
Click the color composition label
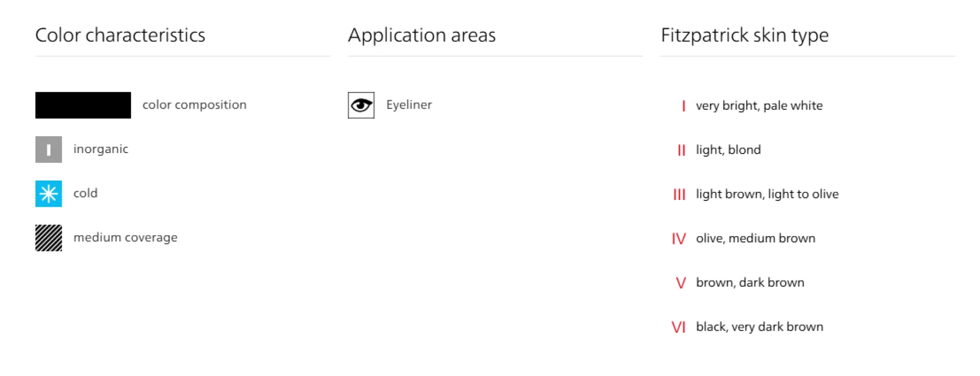[x=194, y=105]
